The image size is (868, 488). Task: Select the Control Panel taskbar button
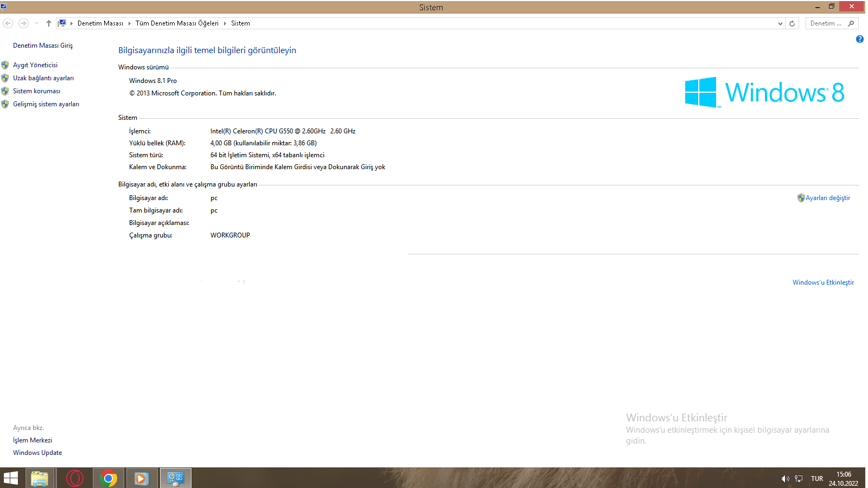(176, 478)
